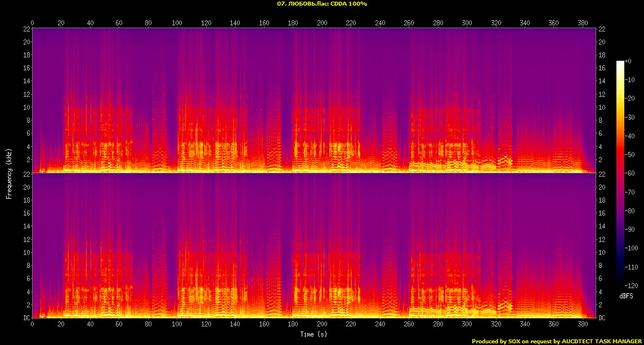Click the "-80" value on the dBFS scale
The height and width of the screenshot is (345, 644).
[629, 210]
